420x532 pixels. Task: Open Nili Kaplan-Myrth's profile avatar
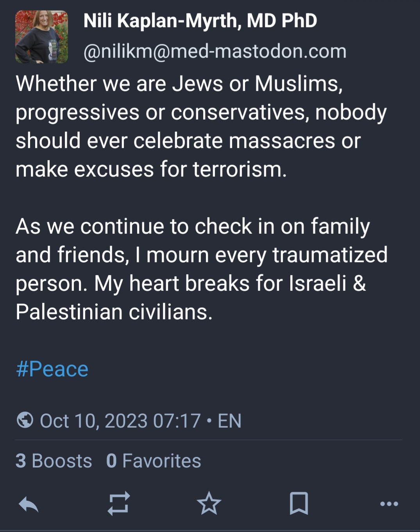[41, 37]
